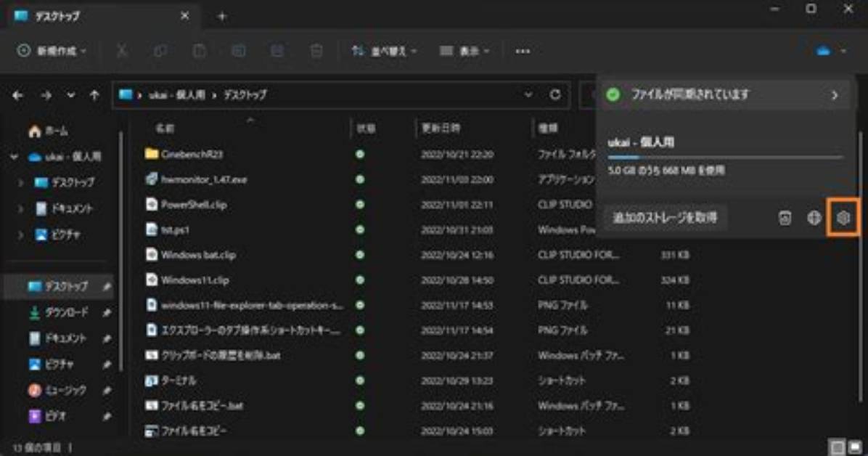Open pinned ミュージック folder
This screenshot has height=456, width=868.
pos(57,390)
